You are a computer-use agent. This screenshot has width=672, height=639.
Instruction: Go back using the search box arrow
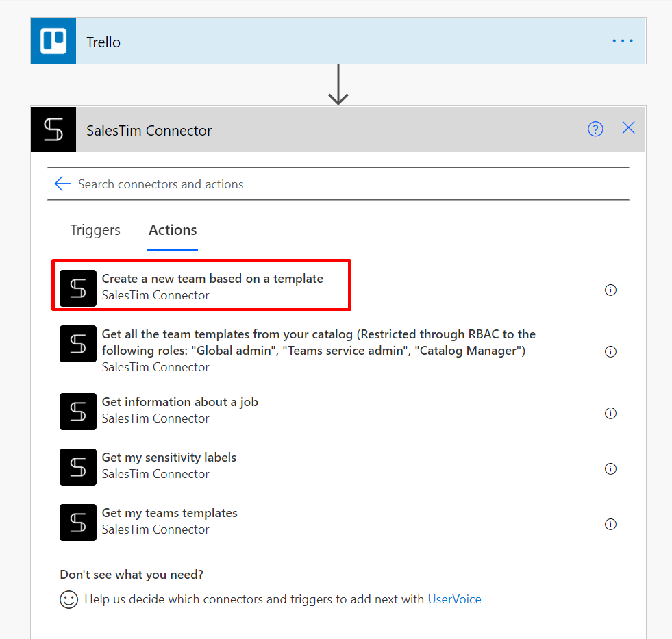(x=62, y=184)
